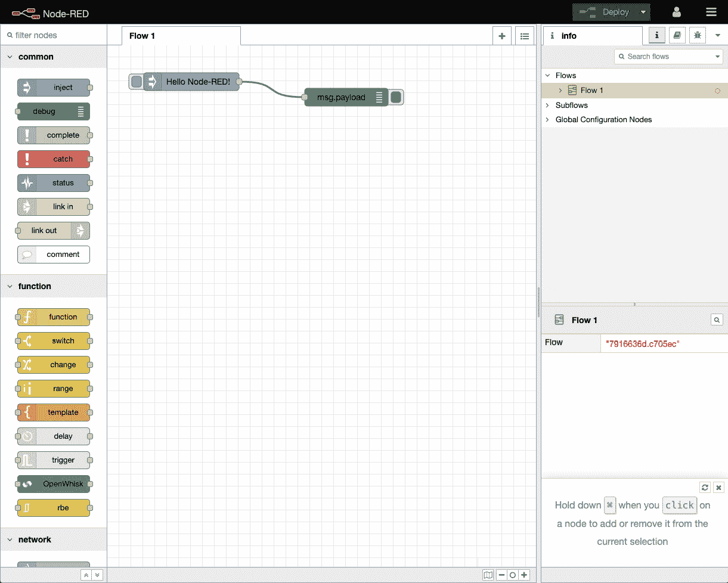Add a new flow tab with plus
728x583 pixels.
pos(502,36)
